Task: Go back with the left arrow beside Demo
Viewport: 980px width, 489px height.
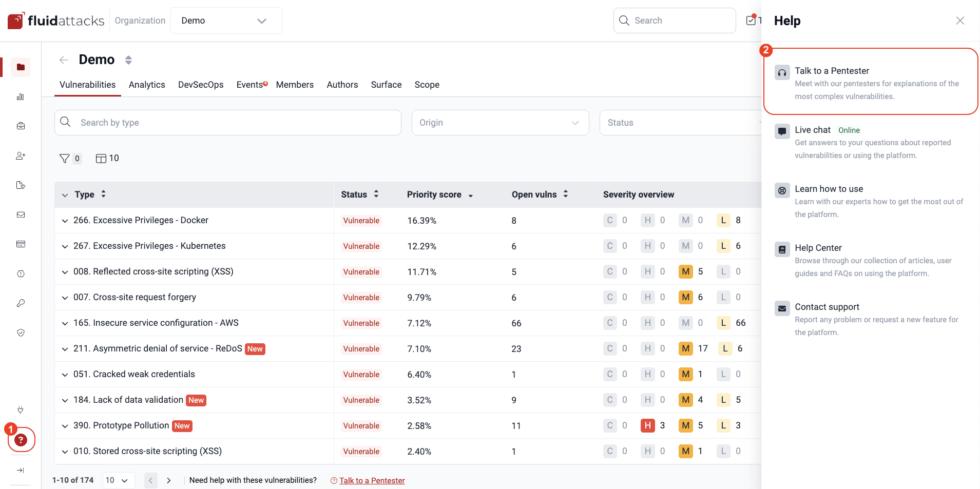Action: point(64,60)
